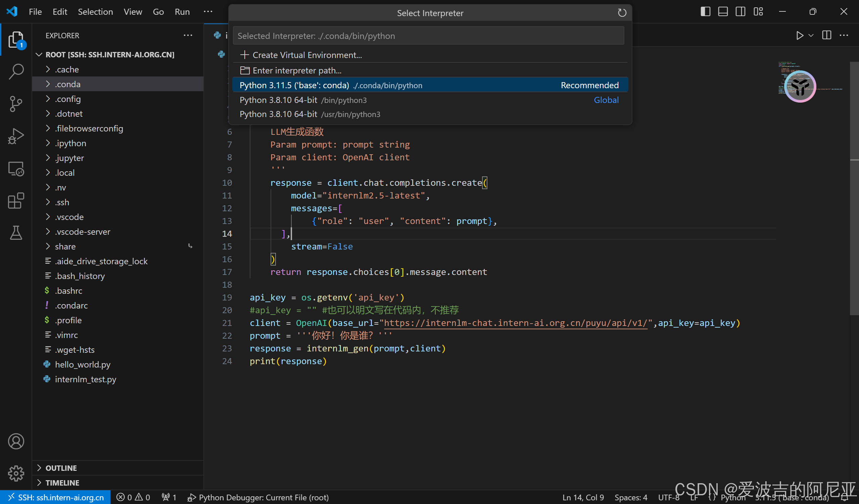
Task: Select Python 3.8.10 at /usr/bin/python3
Action: pos(309,114)
